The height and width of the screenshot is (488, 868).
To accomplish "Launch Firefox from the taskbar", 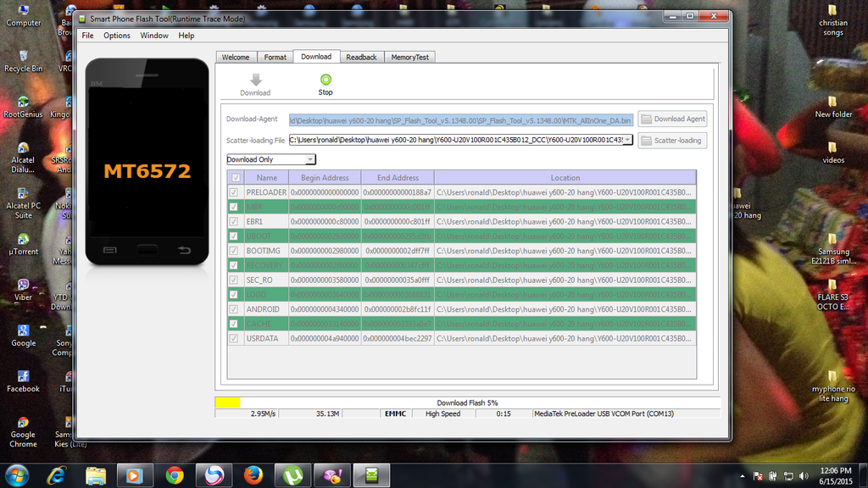I will 253,474.
